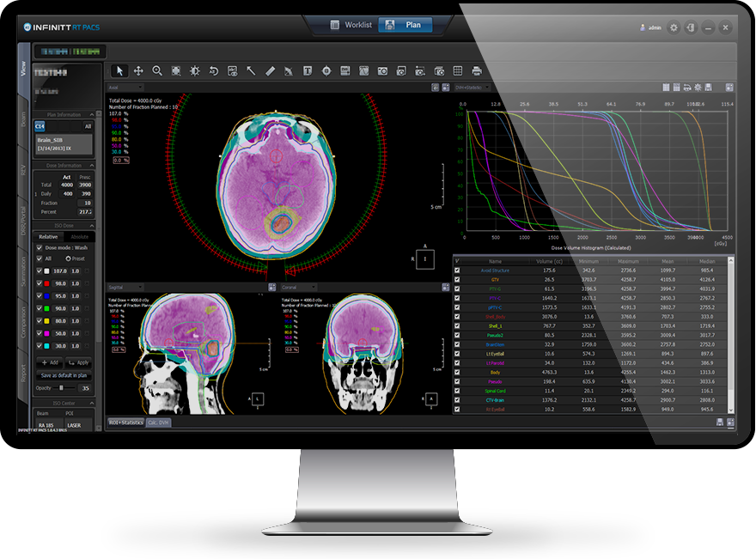Click the Save as default in plan button
This screenshot has height=559, width=756.
(64, 375)
